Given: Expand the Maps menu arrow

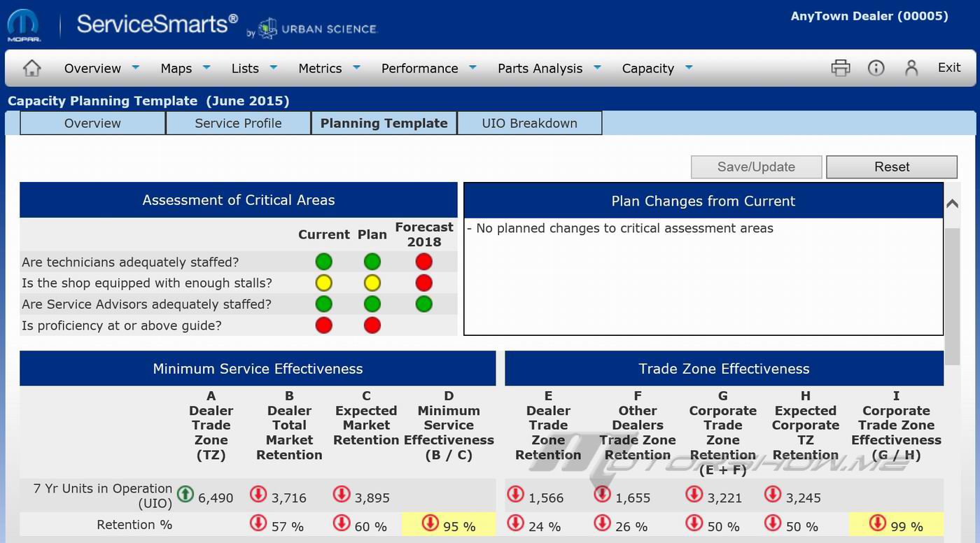Looking at the screenshot, I should tap(206, 67).
